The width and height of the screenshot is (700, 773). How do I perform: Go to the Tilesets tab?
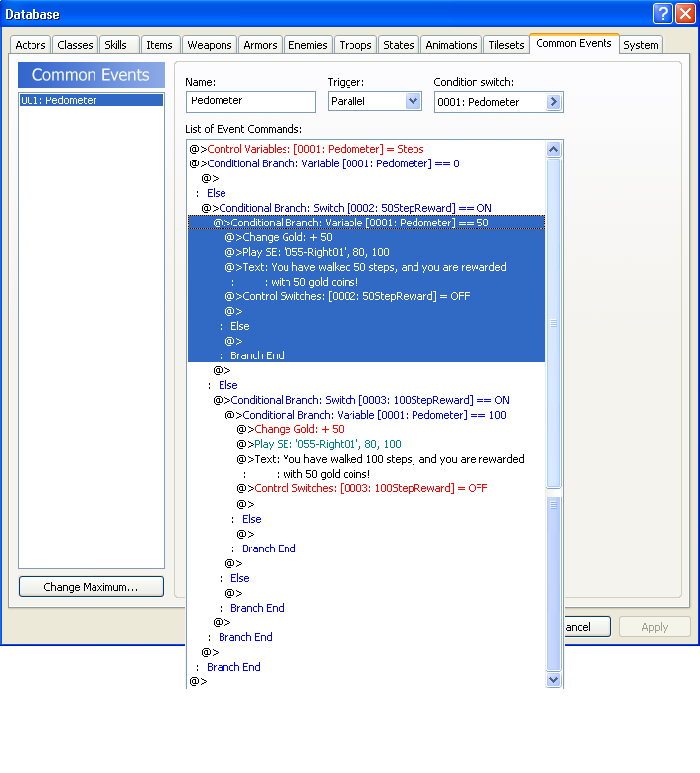click(506, 45)
